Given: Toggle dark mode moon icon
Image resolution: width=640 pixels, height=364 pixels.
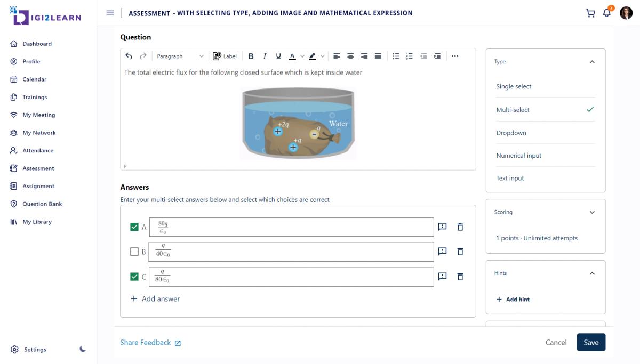Looking at the screenshot, I should tap(83, 349).
